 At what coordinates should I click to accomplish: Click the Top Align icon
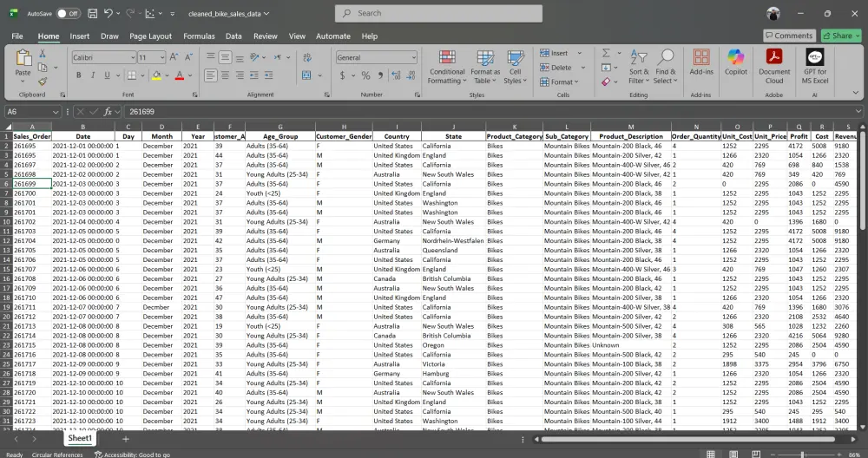[x=210, y=57]
